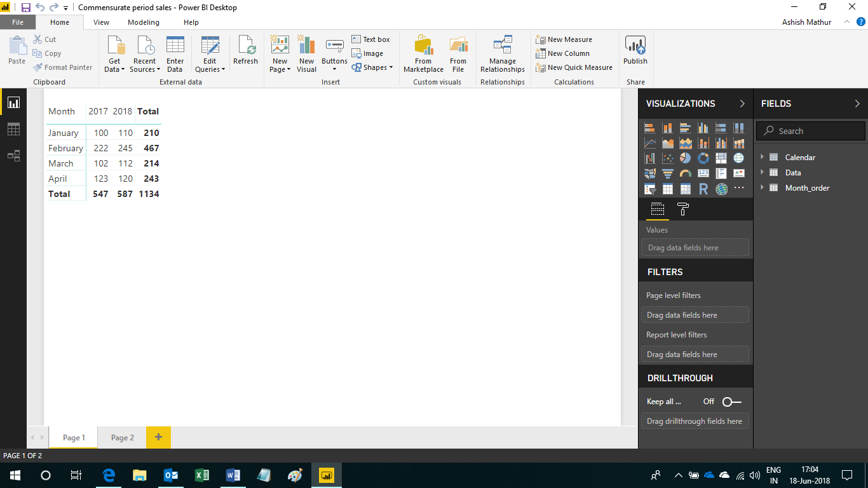868x488 pixels.
Task: Open the Help ribbon tab
Action: click(191, 22)
